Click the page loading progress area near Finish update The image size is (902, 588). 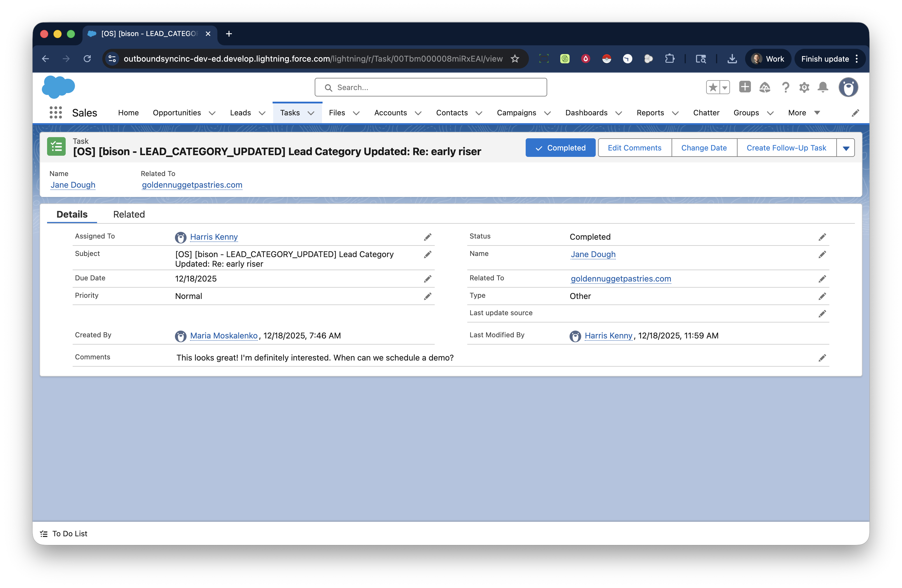825,59
